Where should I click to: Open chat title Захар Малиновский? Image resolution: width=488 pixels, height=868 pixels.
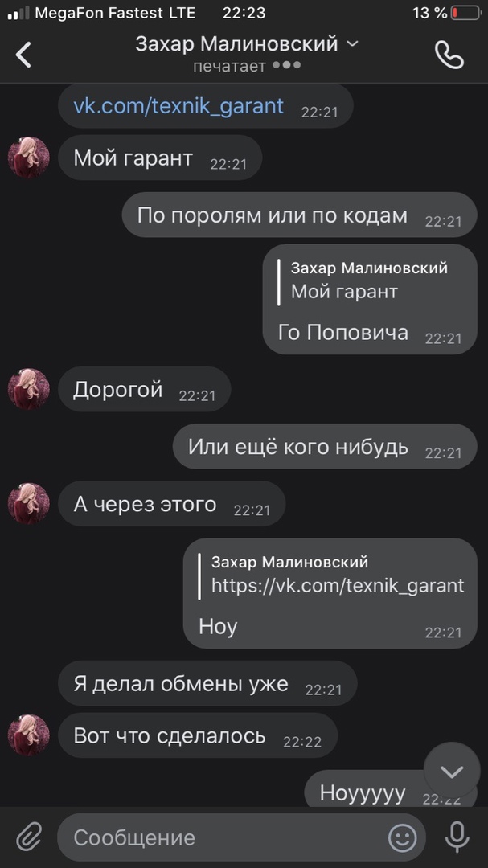coord(236,43)
